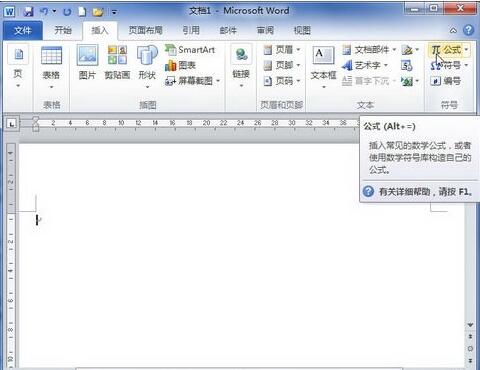Insert a picture using the 图片 button
Viewport: 480px width, 370px height.
[87, 63]
